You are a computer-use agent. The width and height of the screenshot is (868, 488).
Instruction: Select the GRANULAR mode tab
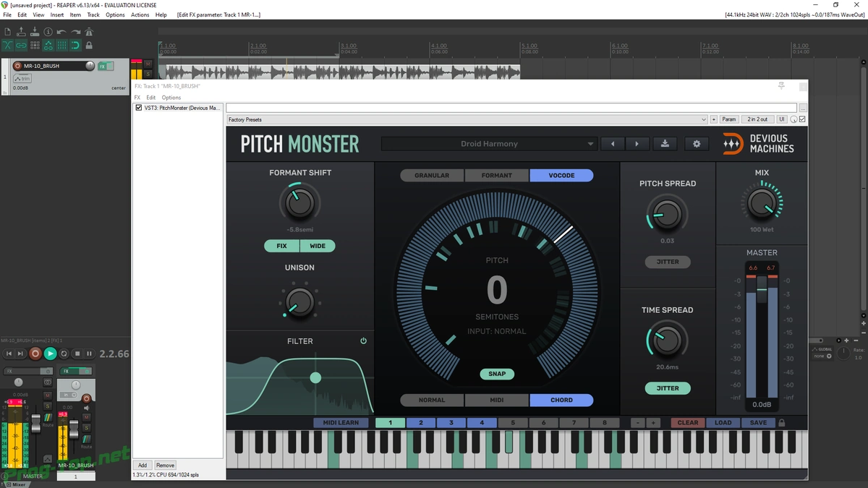coord(432,176)
